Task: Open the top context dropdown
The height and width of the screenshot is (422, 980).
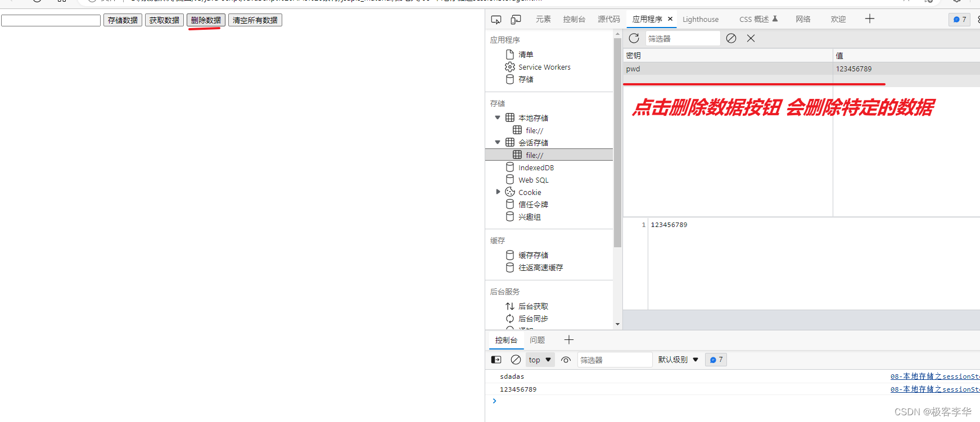Action: (x=540, y=360)
